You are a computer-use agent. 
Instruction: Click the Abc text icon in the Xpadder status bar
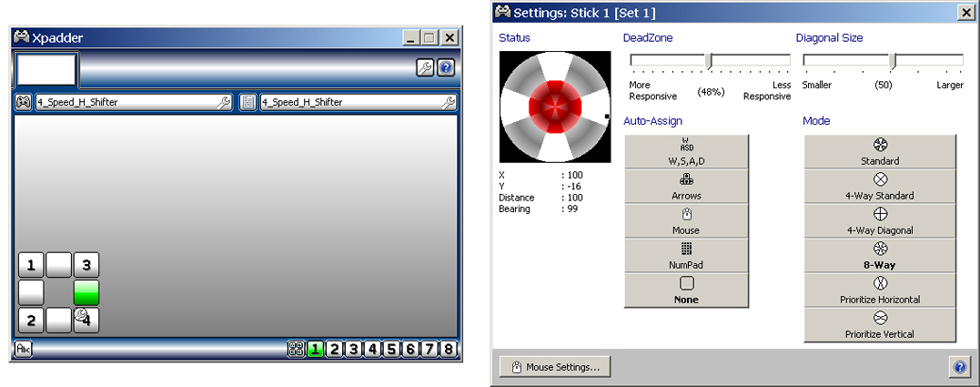coord(23,350)
